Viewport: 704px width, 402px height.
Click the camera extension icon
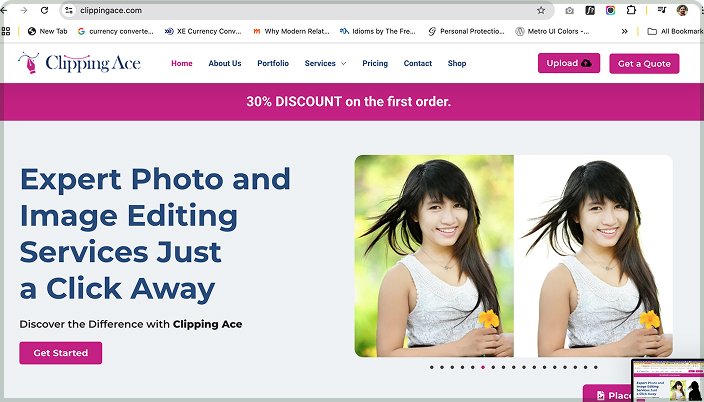tap(569, 10)
